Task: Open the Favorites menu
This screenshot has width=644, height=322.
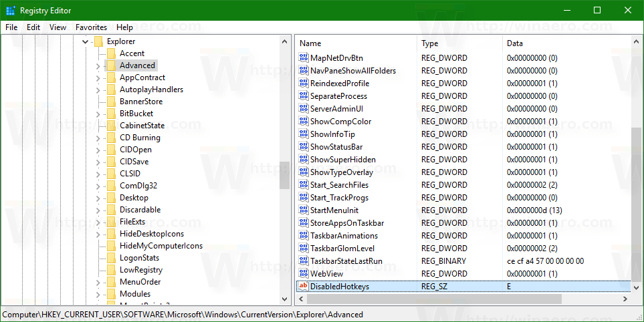Action: pyautogui.click(x=91, y=27)
